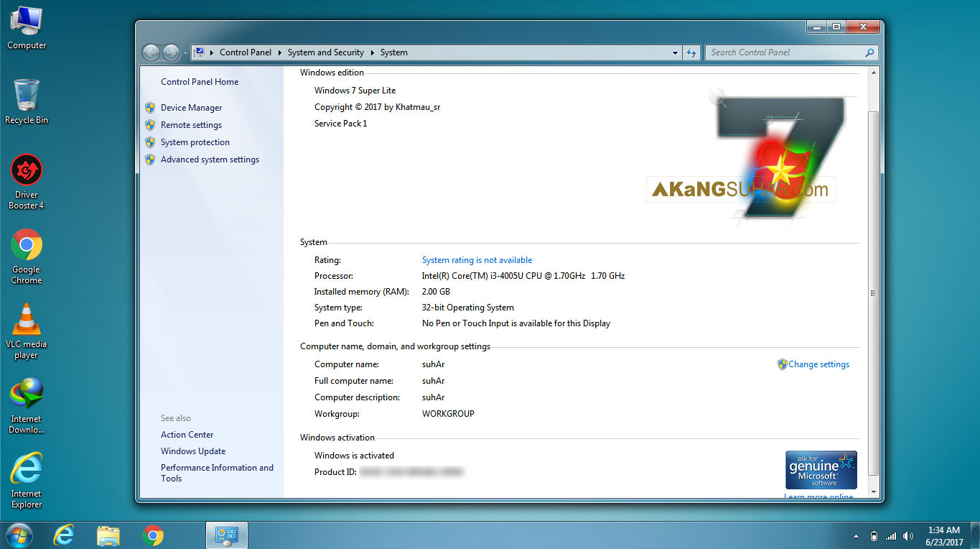980x549 pixels.
Task: Open Action Center link
Action: pyautogui.click(x=187, y=435)
